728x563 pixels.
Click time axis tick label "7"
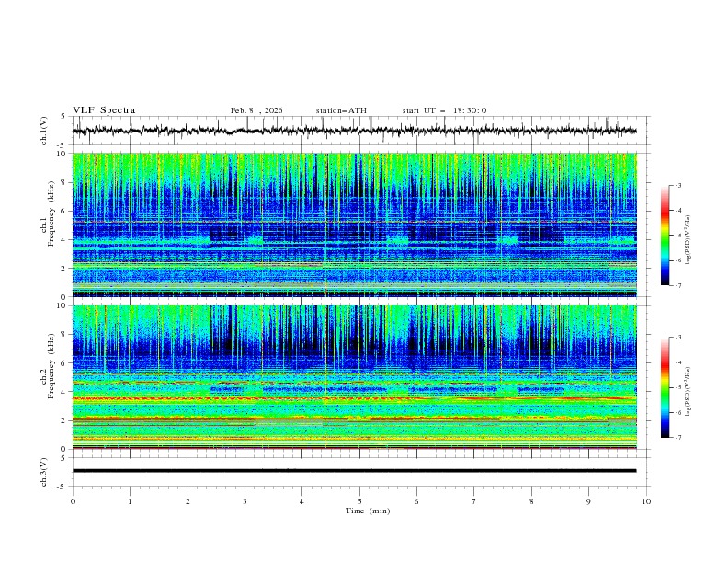tap(474, 501)
